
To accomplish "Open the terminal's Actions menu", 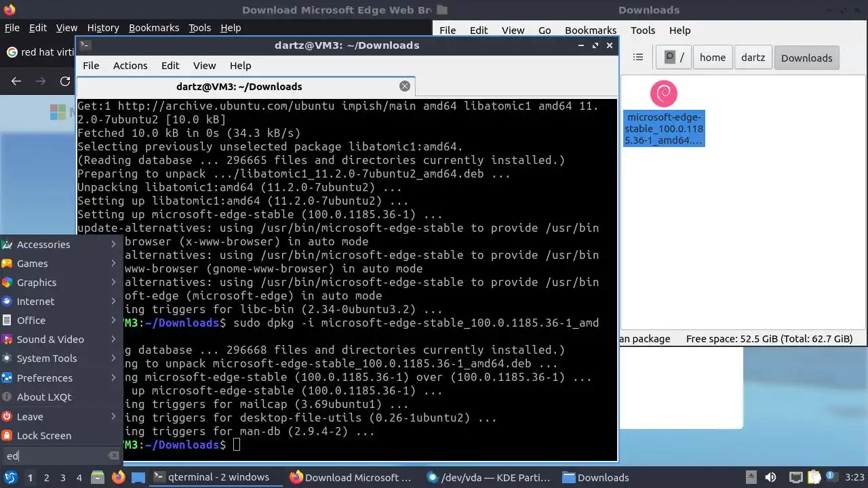I will tap(130, 66).
